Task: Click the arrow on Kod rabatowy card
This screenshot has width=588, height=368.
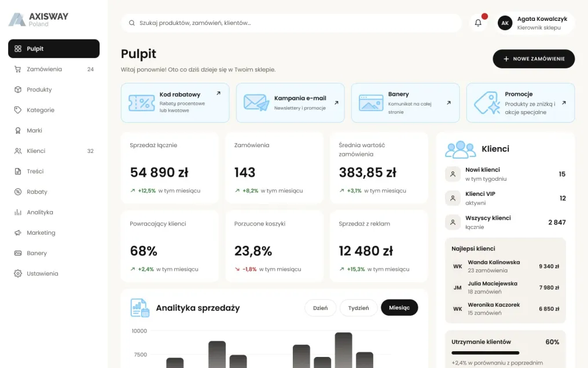Action: pos(218,93)
